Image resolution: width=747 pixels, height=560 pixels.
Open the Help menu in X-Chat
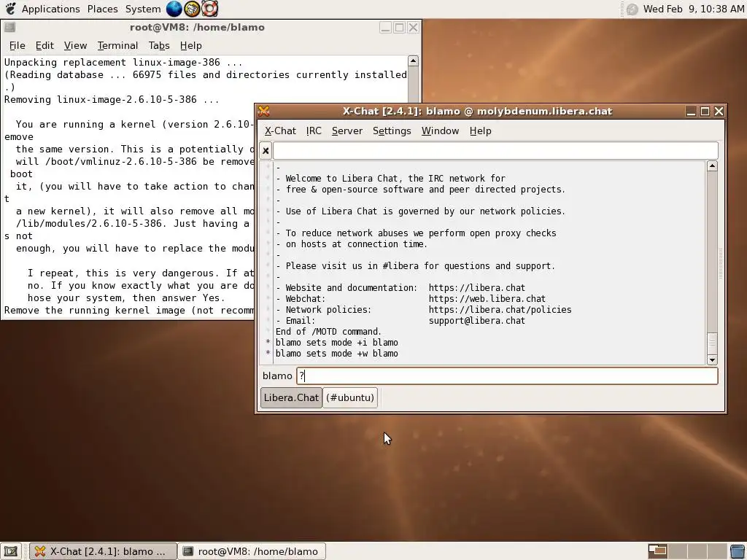pos(480,131)
